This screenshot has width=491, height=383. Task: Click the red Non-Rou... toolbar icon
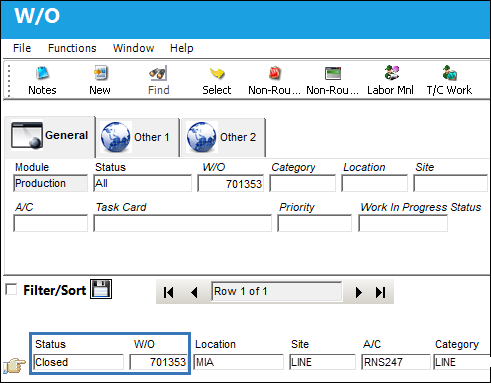tap(274, 73)
